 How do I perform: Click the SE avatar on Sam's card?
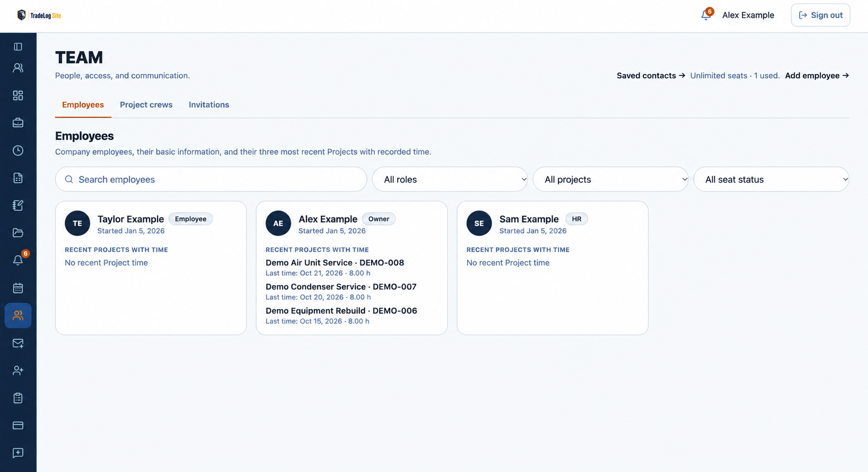[x=479, y=223]
